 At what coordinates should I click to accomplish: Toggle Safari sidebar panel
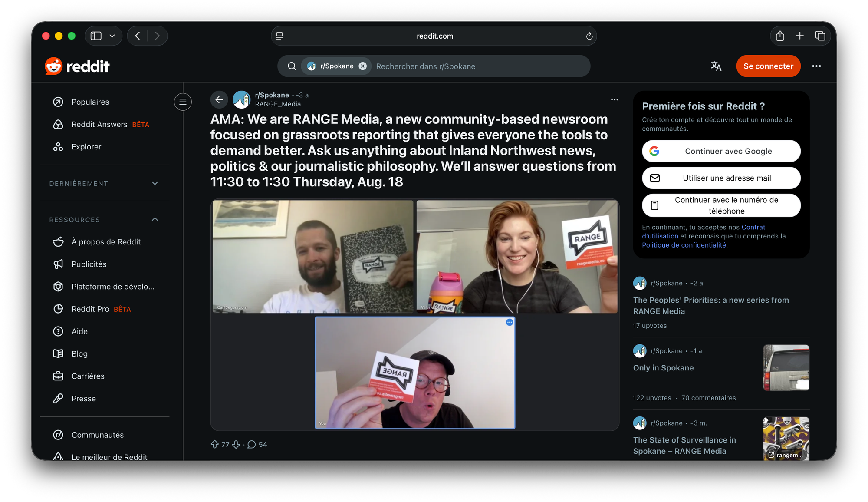[x=96, y=36]
